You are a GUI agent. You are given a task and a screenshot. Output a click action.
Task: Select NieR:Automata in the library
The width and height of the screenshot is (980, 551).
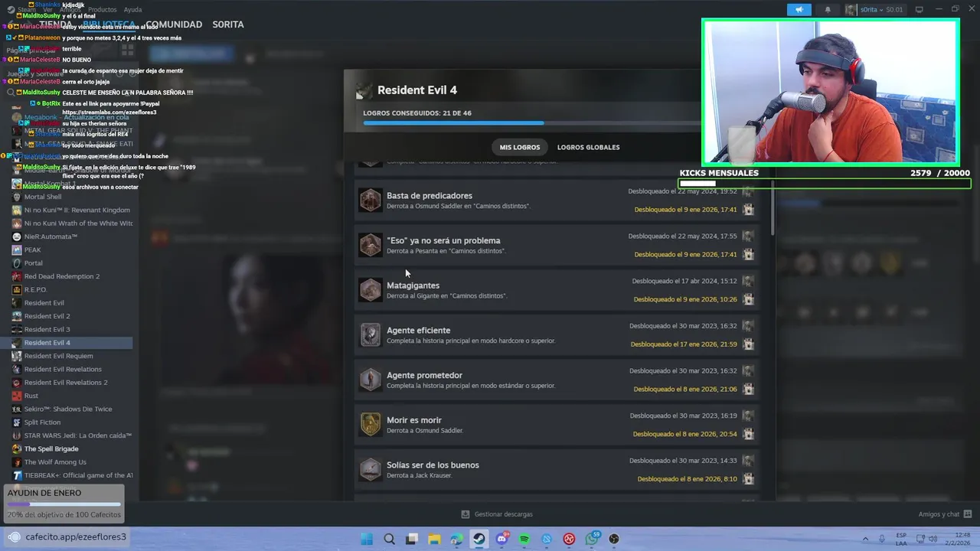pyautogui.click(x=51, y=236)
